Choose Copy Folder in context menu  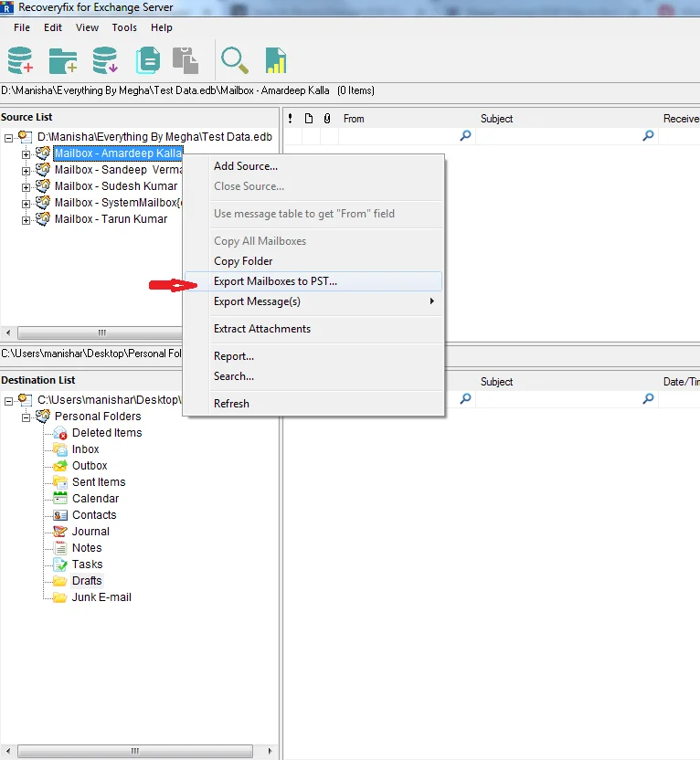coord(313,261)
